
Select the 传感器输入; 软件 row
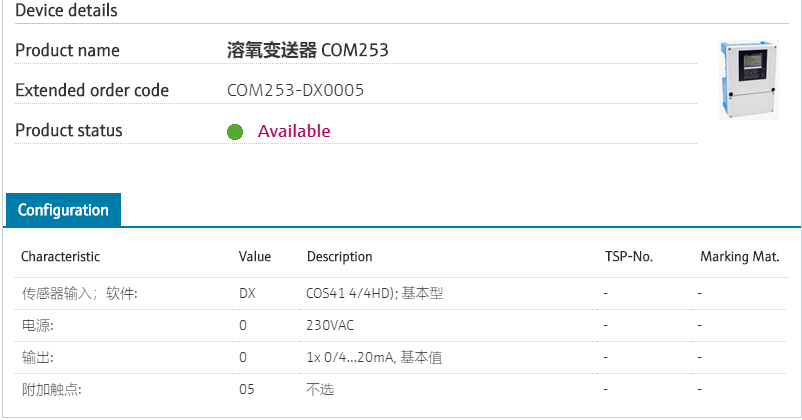point(402,294)
